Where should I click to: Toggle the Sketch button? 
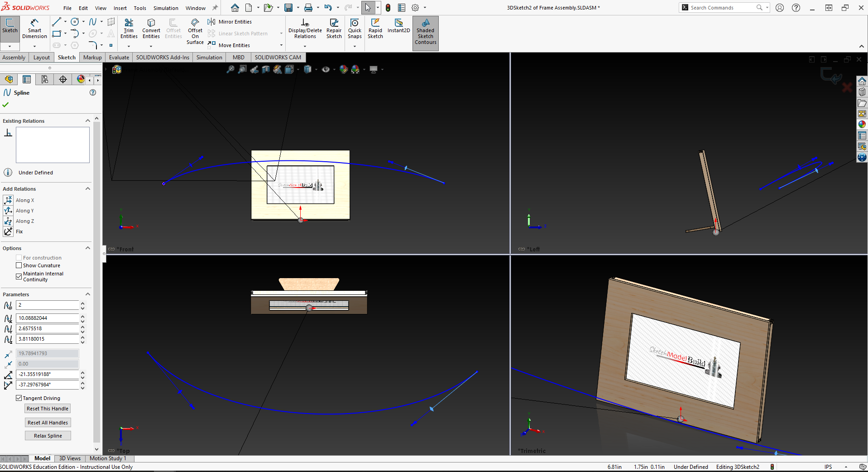click(10, 28)
